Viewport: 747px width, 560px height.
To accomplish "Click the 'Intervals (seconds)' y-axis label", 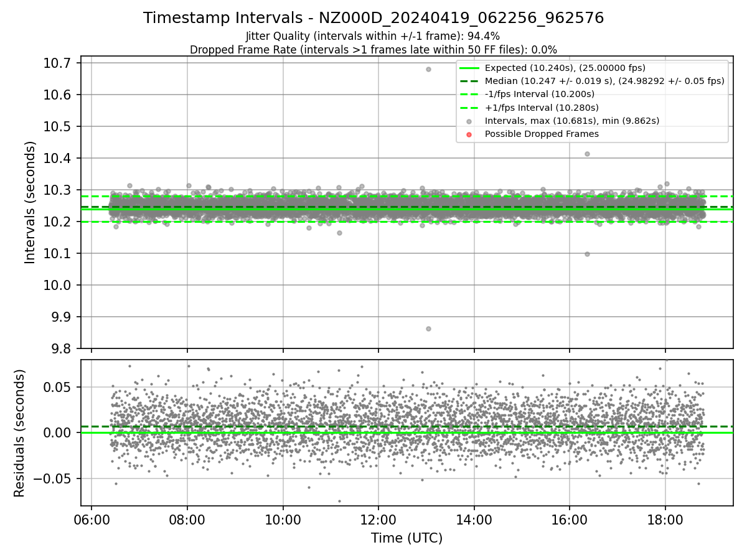I will point(31,202).
